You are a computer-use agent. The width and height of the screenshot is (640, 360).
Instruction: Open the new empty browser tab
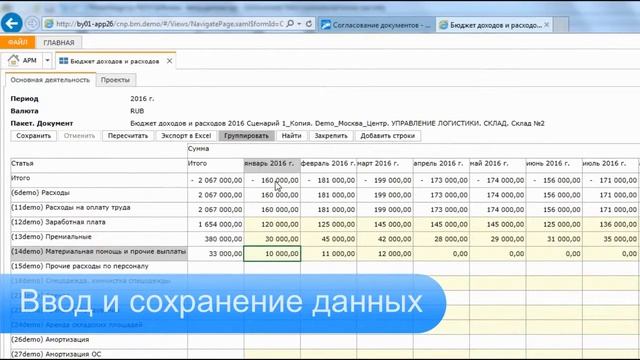(561, 25)
